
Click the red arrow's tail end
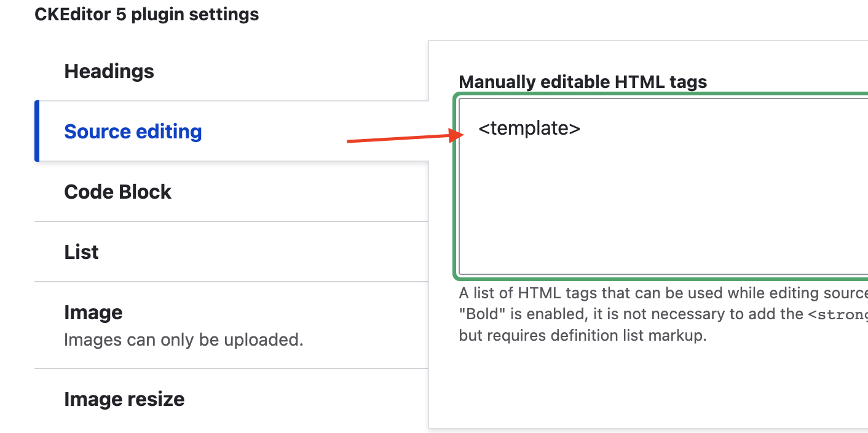pos(349,141)
